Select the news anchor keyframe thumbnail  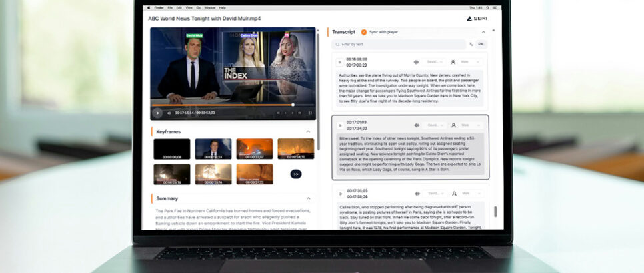[x=213, y=148]
